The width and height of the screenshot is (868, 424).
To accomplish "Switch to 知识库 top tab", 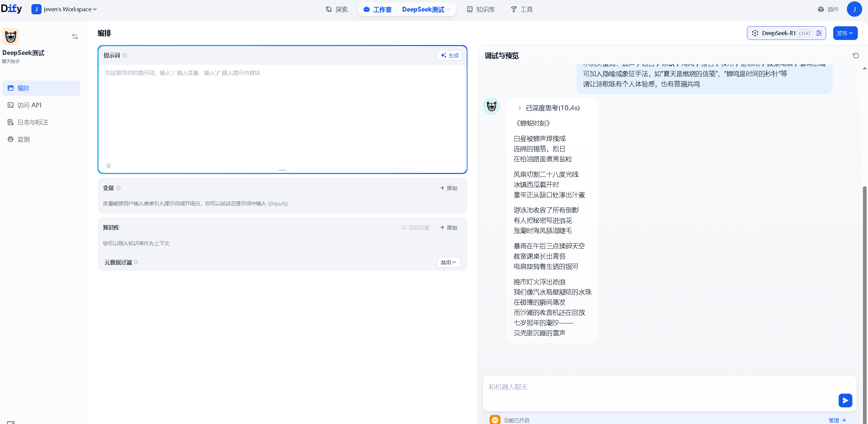I will click(x=481, y=9).
